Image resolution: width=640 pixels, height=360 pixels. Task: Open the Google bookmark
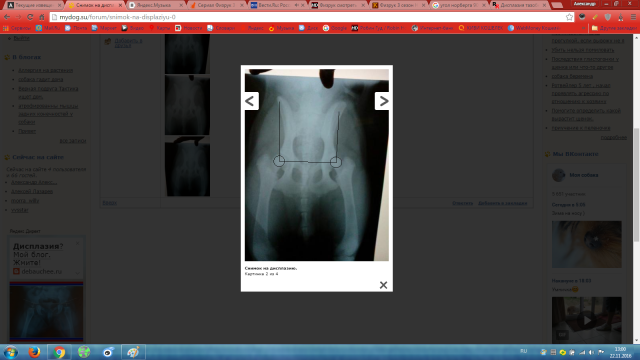tap(335, 28)
